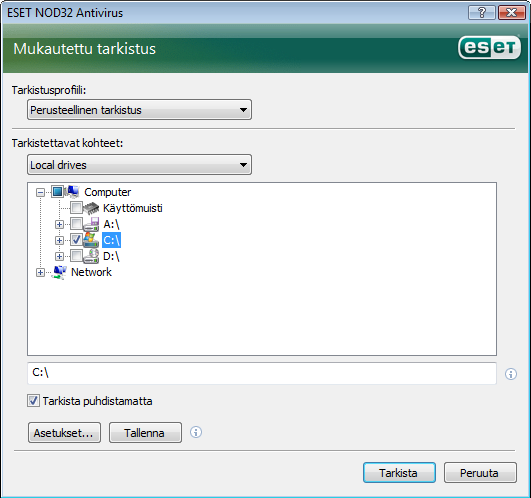Expand the A:\ drive node
531x498 pixels.
coord(59,224)
